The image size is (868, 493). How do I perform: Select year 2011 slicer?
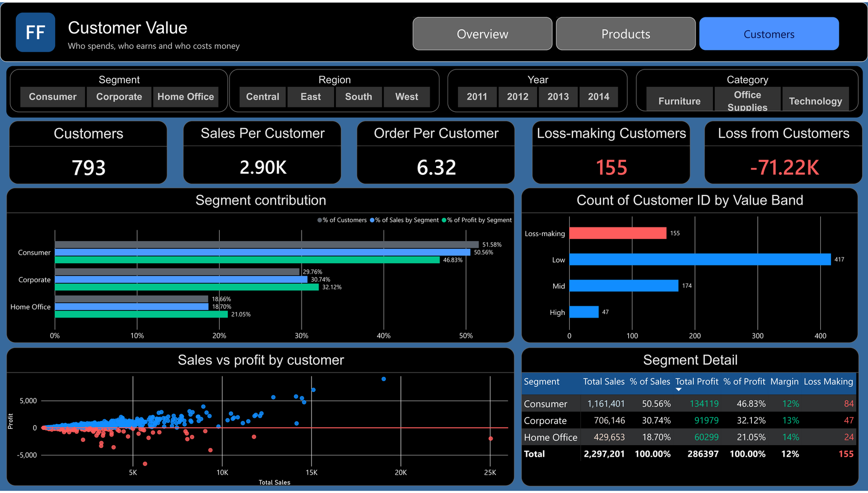coord(477,97)
